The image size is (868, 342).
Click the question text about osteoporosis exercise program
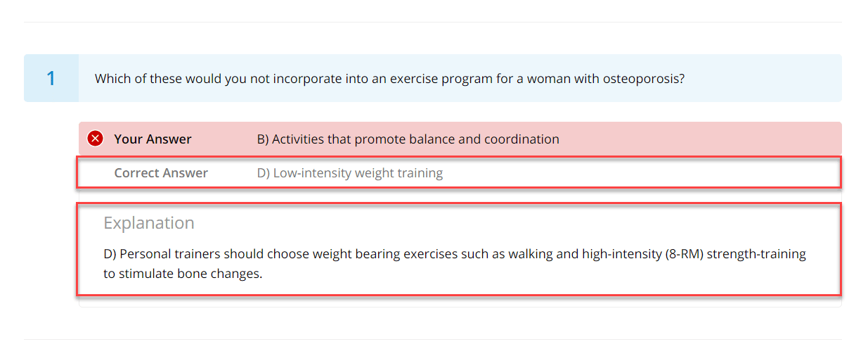click(x=389, y=78)
